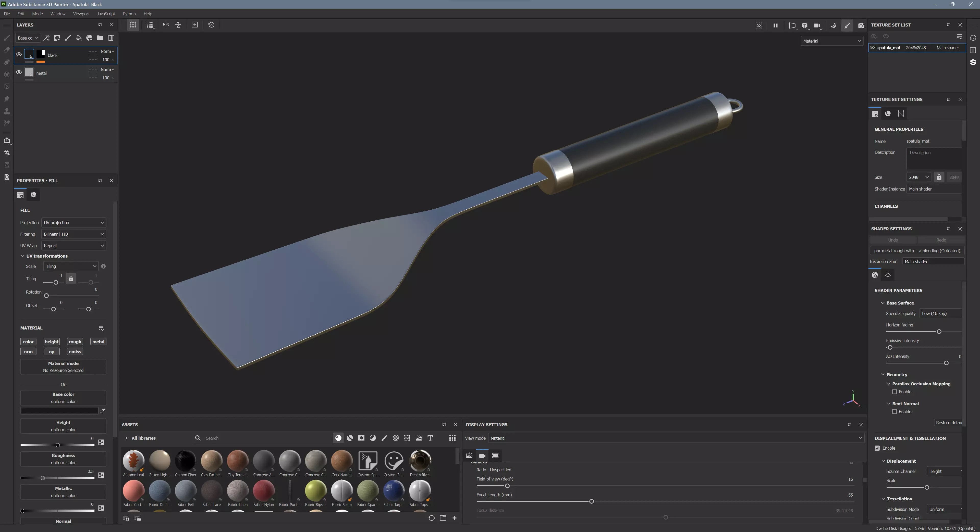Enable Bent Normal checkbox
Viewport: 980px width, 532px height.
click(895, 412)
